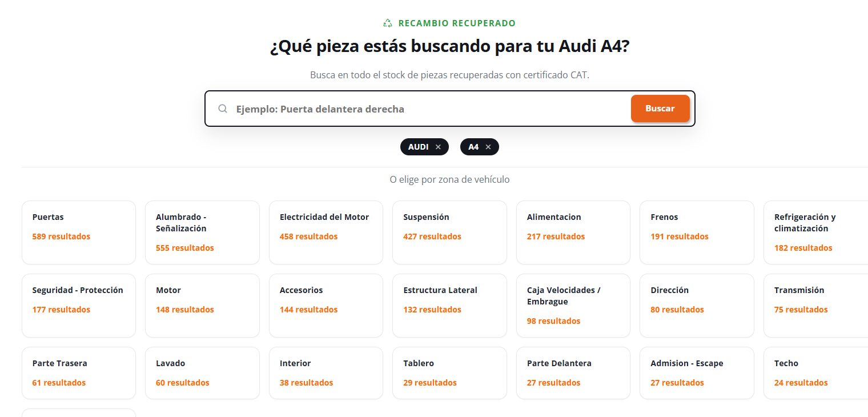Image resolution: width=868 pixels, height=417 pixels.
Task: Select the Transmisión category card
Action: click(816, 306)
